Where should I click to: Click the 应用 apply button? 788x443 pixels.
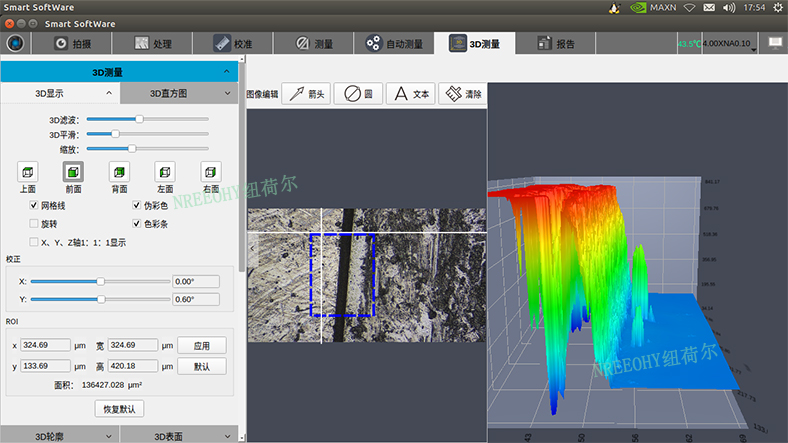tap(202, 346)
